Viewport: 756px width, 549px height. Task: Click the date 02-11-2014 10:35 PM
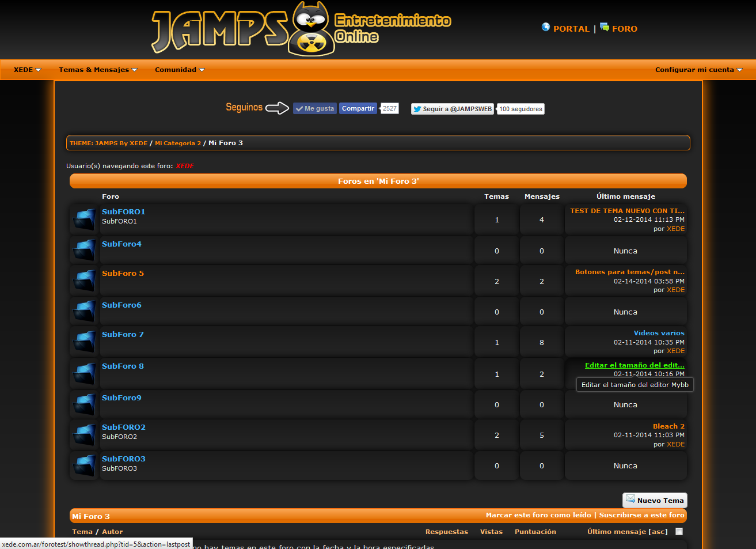(649, 342)
